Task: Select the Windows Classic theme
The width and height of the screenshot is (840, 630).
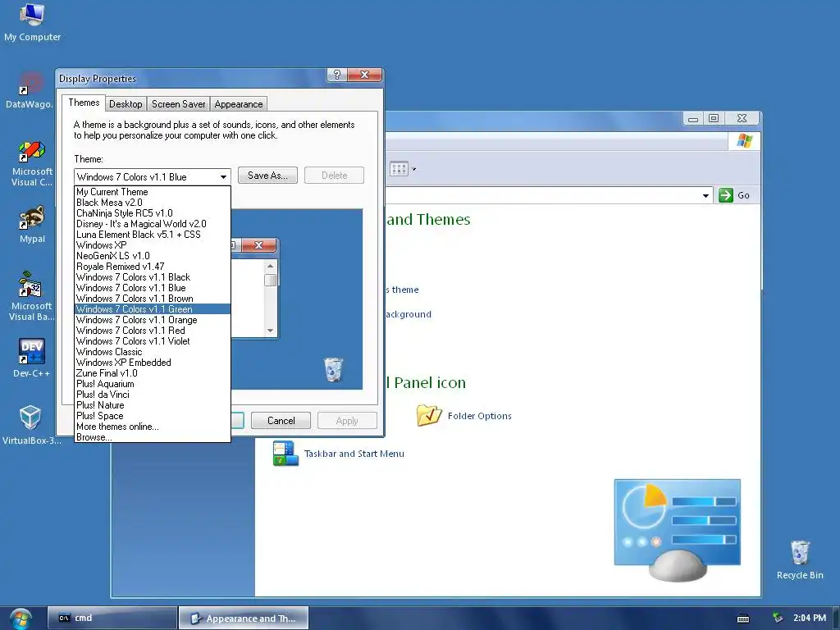Action: tap(153, 352)
